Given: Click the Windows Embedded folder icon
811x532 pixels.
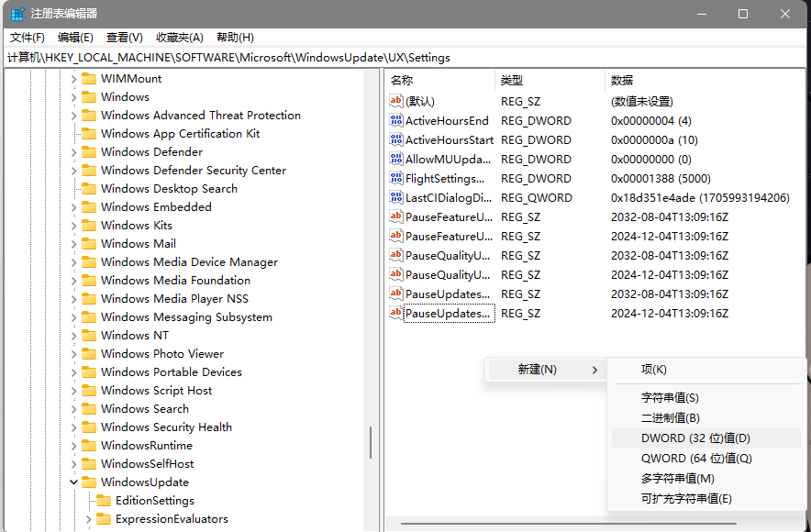Looking at the screenshot, I should 89,206.
